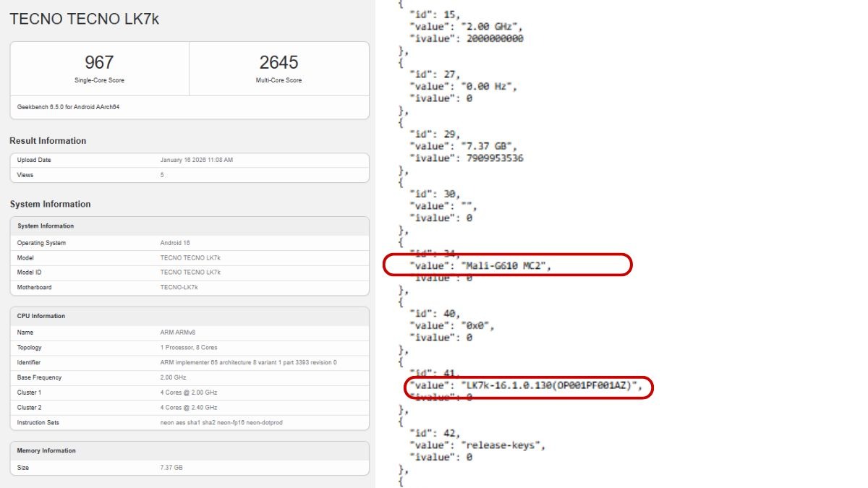Select the Android 16 value
Image resolution: width=868 pixels, height=488 pixels.
175,243
